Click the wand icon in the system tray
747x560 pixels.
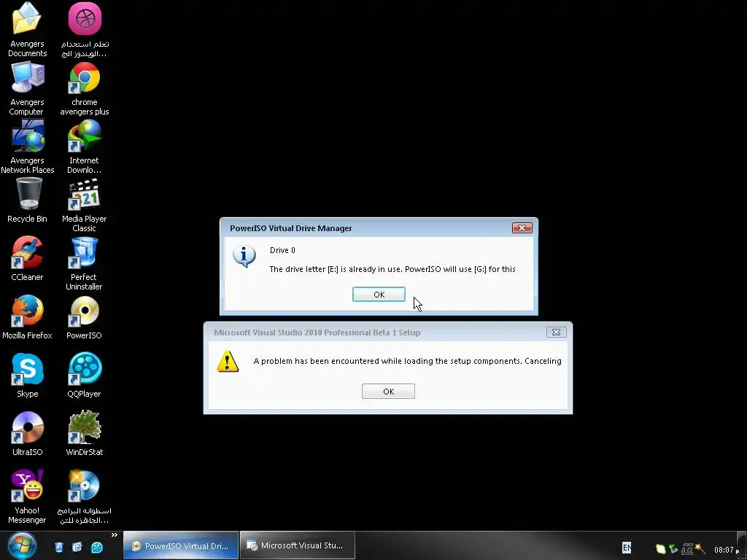(x=700, y=549)
